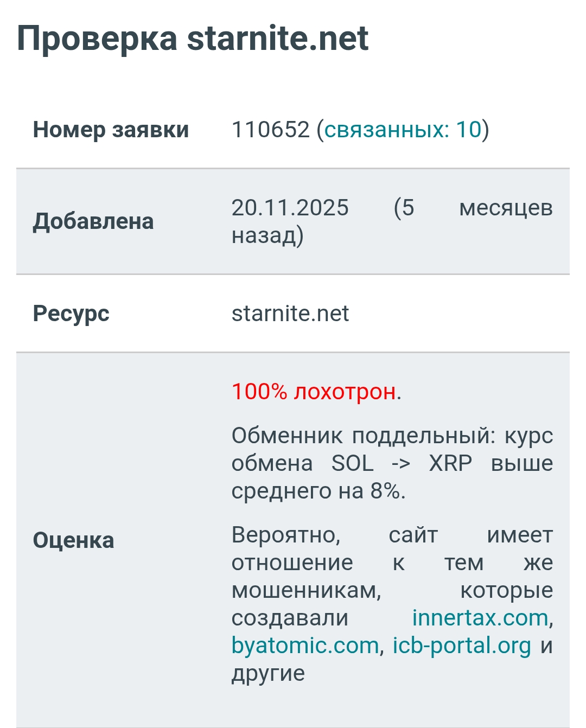This screenshot has width=586, height=728.
Task: Select the "Ресурс" row label
Action: coord(71,314)
